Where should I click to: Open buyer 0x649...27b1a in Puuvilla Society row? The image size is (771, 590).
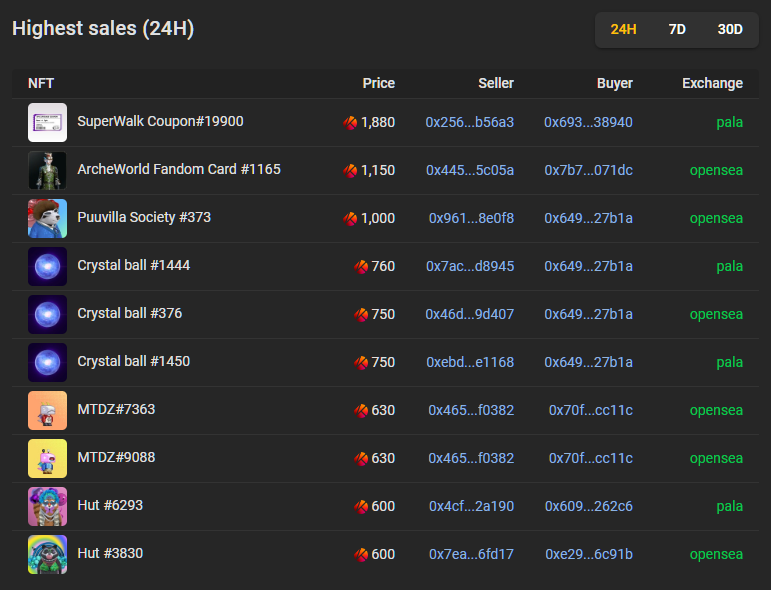pos(589,218)
